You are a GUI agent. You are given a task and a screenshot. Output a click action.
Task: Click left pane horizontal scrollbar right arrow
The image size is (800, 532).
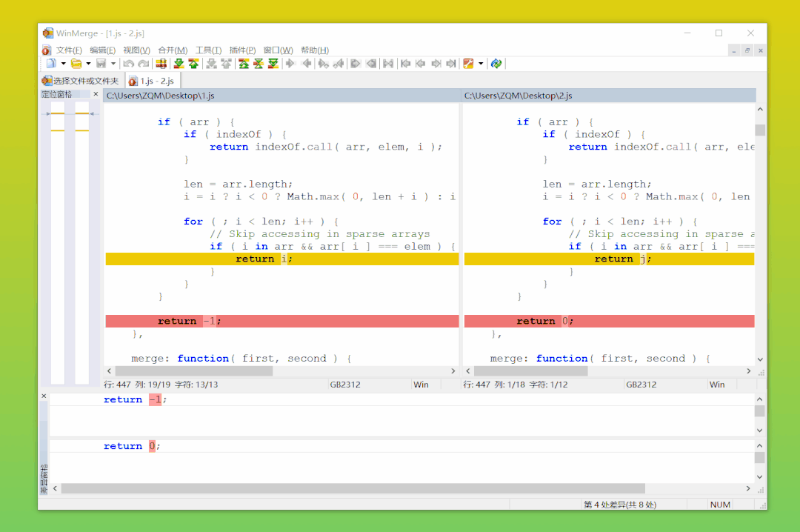coord(453,371)
